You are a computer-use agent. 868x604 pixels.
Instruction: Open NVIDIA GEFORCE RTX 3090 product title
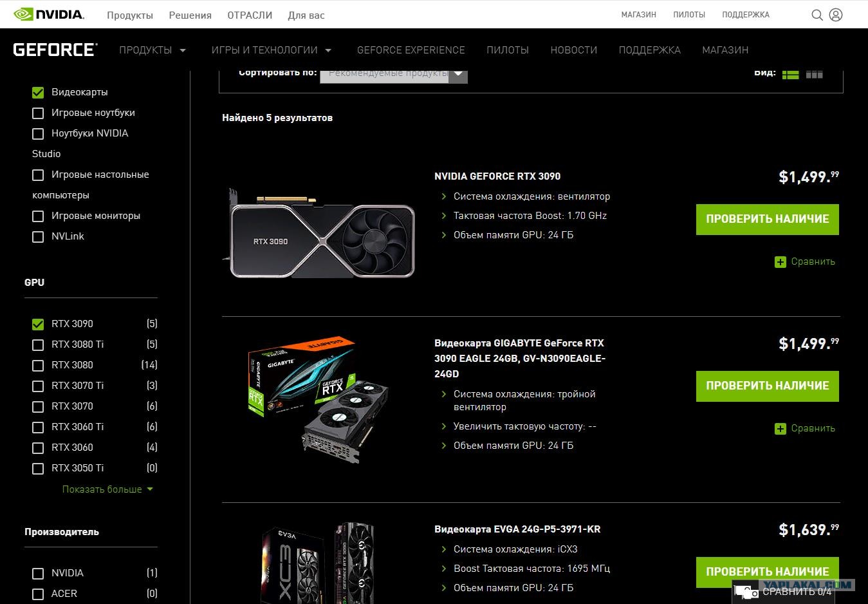tap(497, 176)
